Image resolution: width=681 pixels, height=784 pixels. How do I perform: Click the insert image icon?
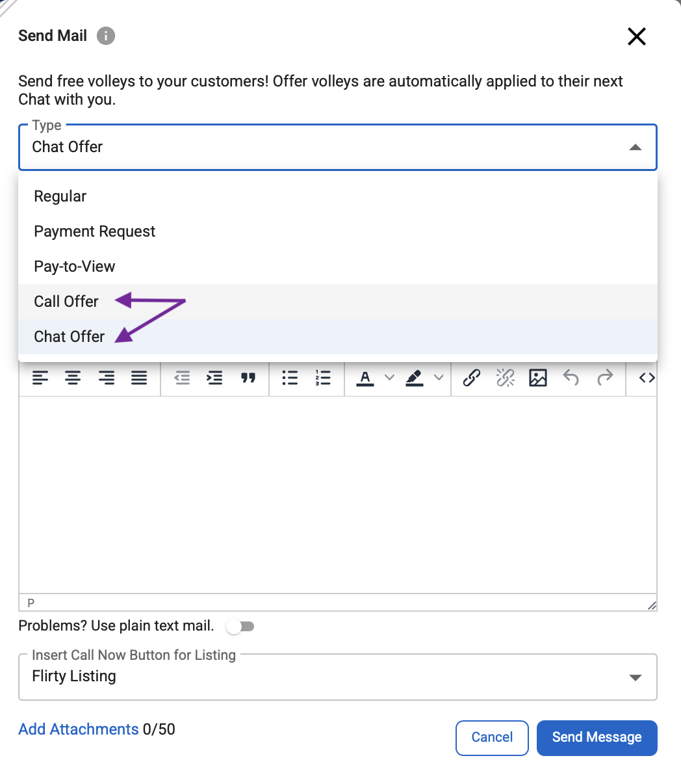click(538, 378)
